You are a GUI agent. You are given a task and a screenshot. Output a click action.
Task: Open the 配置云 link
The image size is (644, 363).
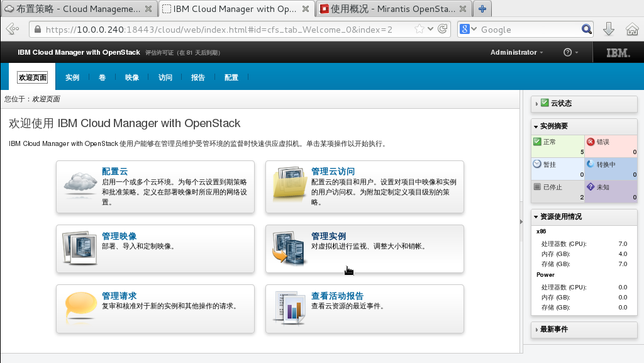point(115,171)
